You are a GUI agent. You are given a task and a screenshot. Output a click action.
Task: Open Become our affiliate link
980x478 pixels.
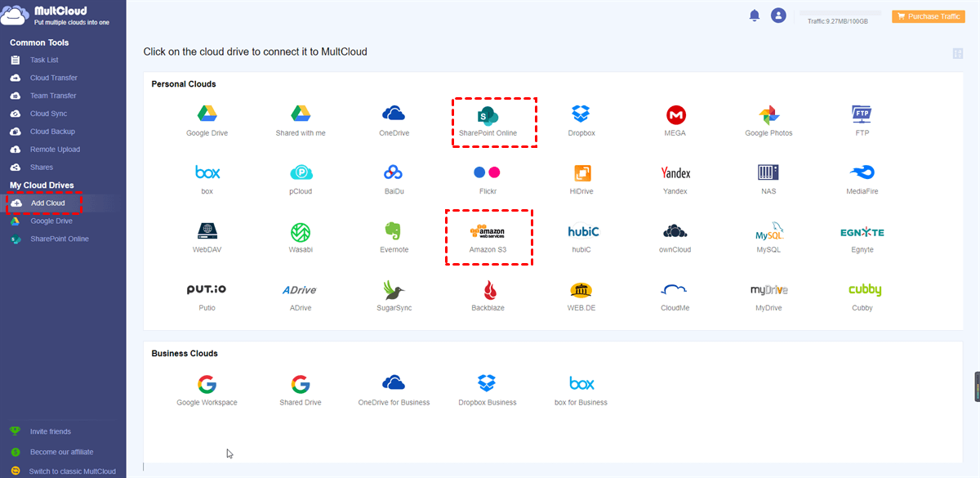[x=62, y=452]
